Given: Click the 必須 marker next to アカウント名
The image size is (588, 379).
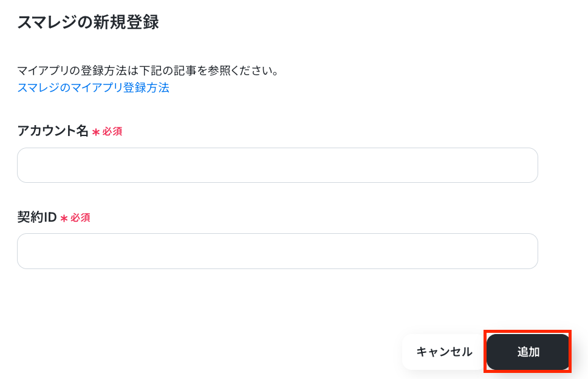Looking at the screenshot, I should click(112, 131).
